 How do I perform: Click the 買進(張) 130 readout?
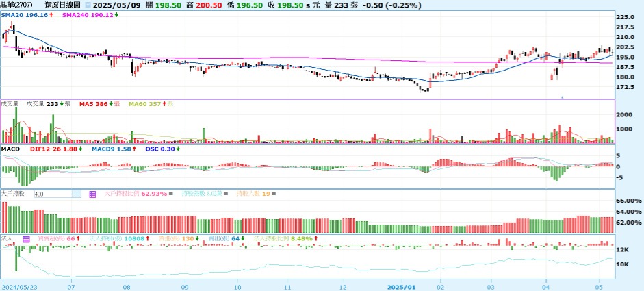177,238
